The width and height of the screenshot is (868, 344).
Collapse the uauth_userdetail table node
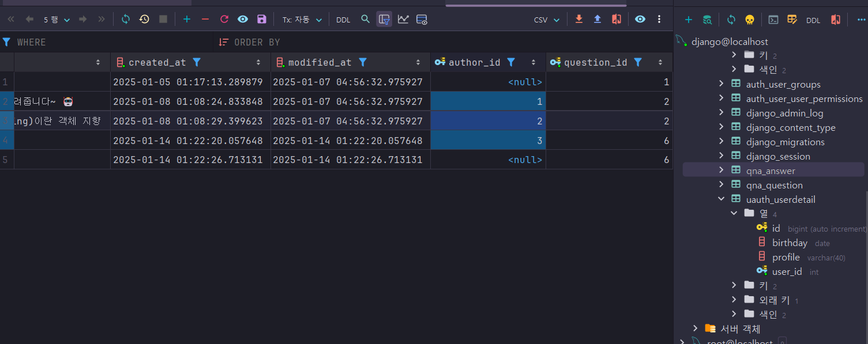(721, 199)
